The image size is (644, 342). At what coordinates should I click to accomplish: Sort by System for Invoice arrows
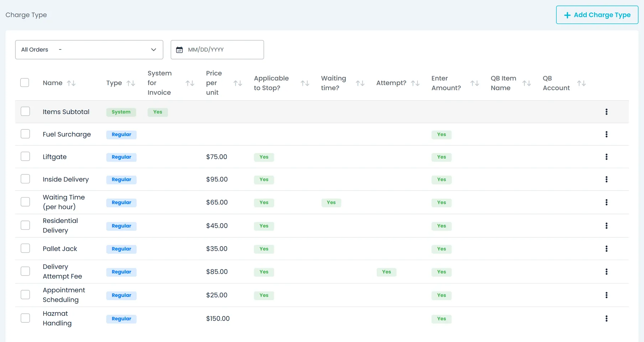point(190,83)
